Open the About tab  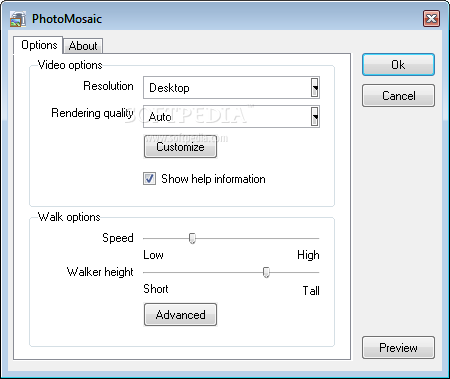pos(83,46)
